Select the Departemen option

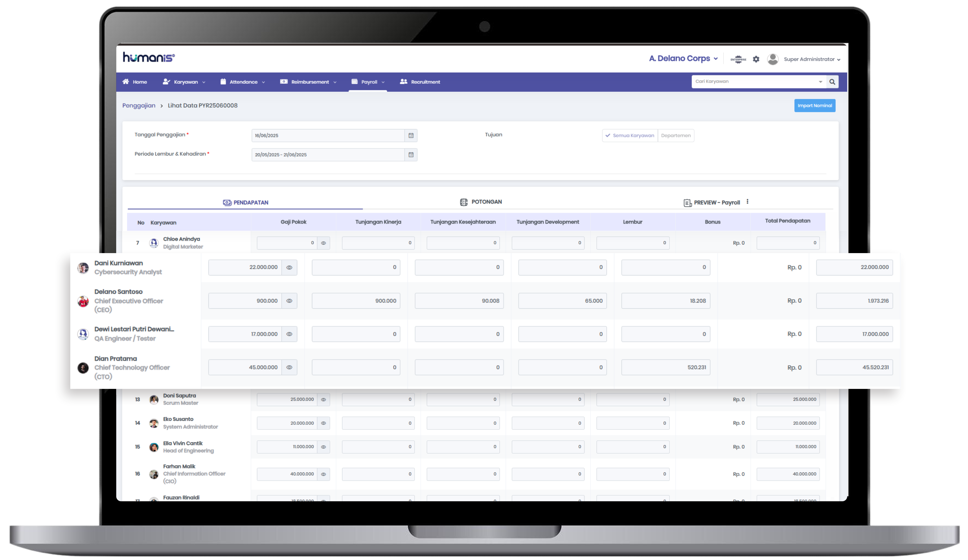(676, 136)
